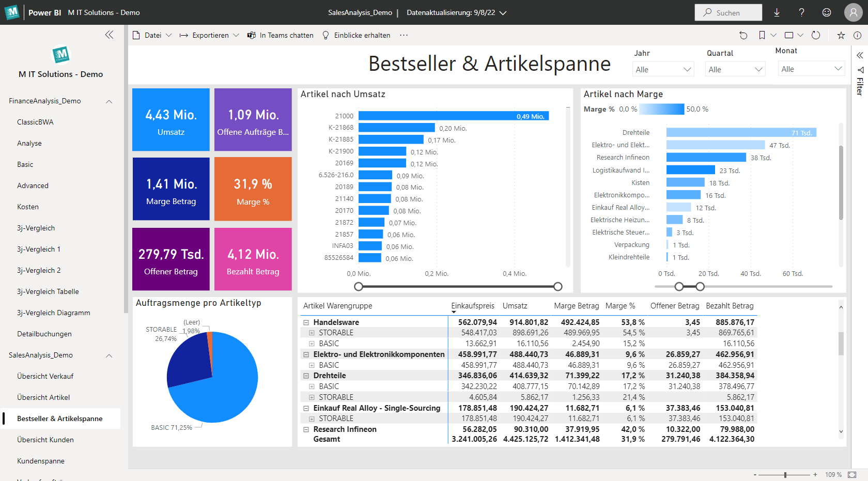Open the user account avatar
Screen dimensions: 868x481
pos(853,12)
